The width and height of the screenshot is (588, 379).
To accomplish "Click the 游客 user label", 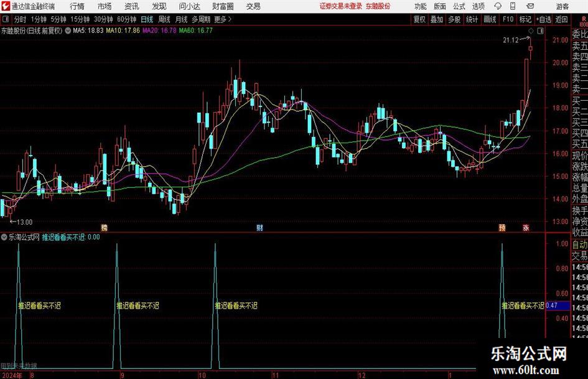I will [x=562, y=6].
